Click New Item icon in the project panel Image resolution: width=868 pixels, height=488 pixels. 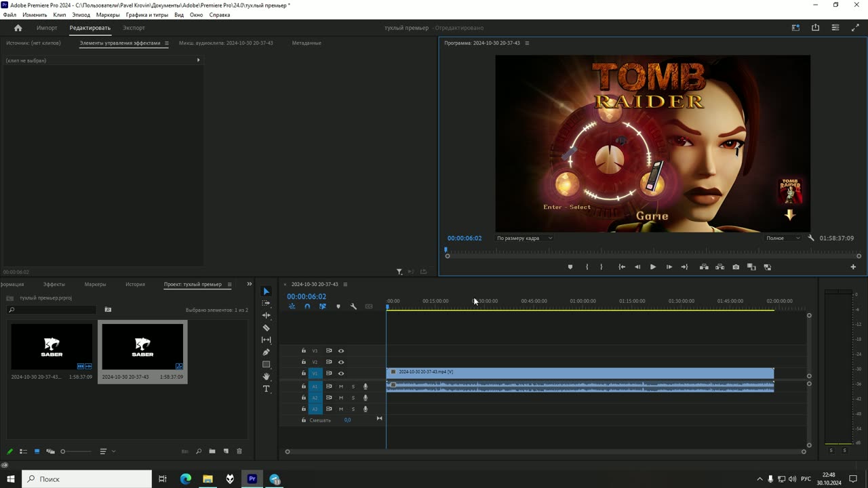(x=226, y=451)
